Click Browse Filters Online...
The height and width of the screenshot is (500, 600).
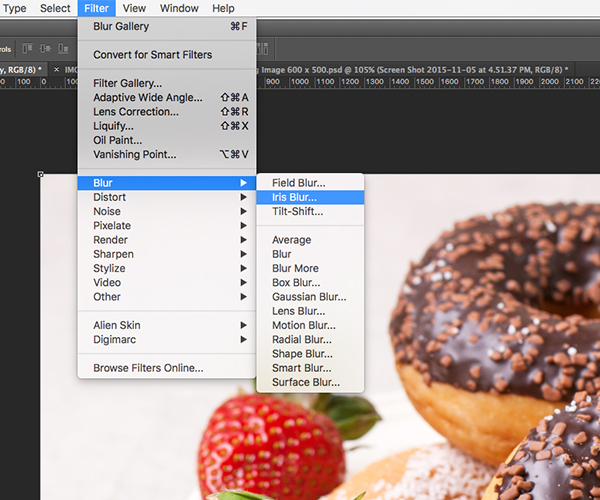[x=167, y=368]
